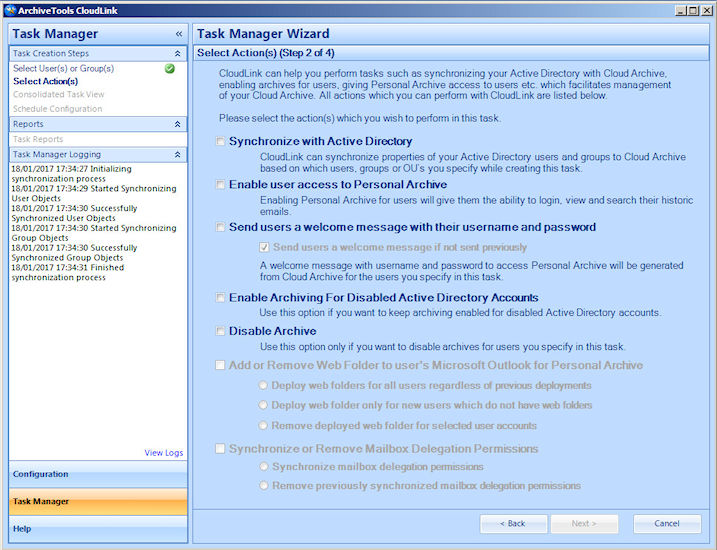Go to Select User(s) or Group(s) step
717x550 pixels.
pyautogui.click(x=64, y=69)
